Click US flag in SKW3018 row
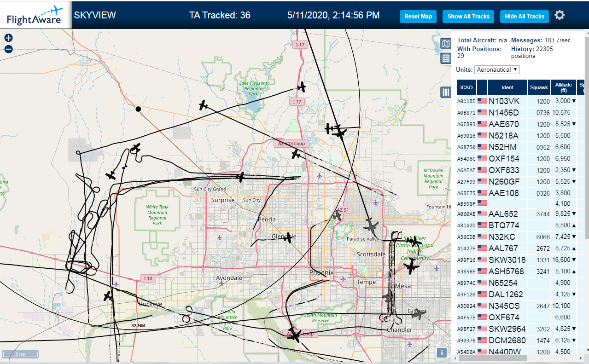 (482, 260)
